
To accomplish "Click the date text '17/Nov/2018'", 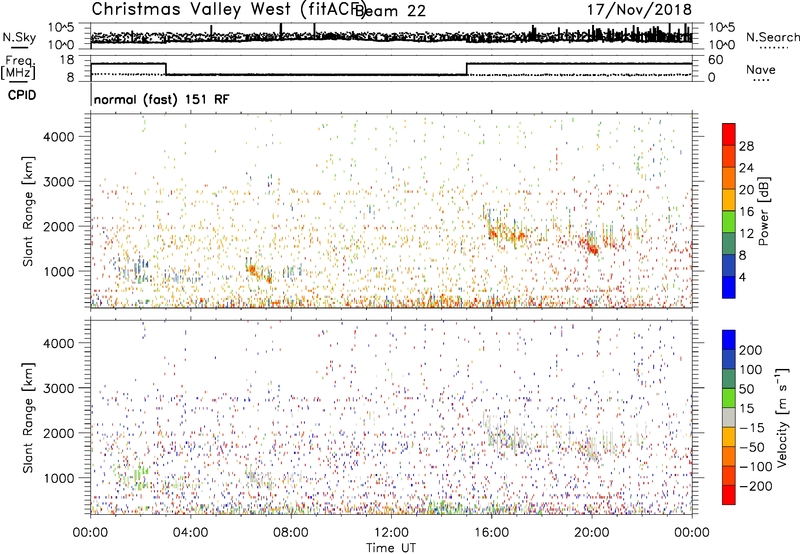I will (x=639, y=9).
